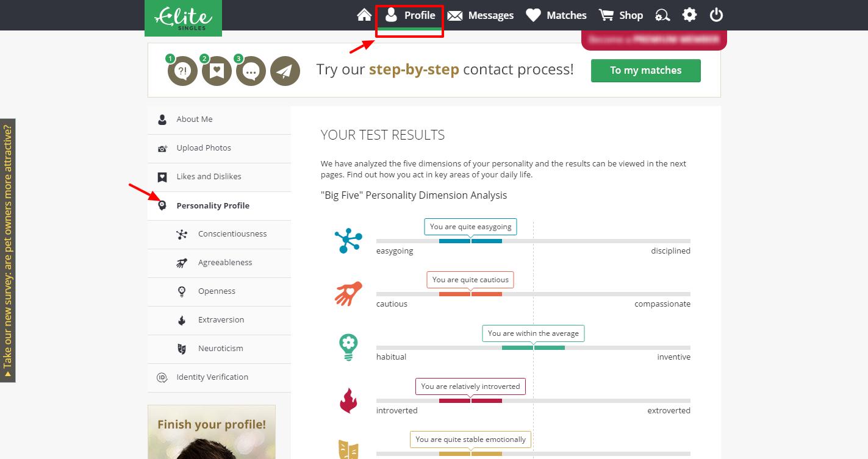Open Neuroticism sub-item
The width and height of the screenshot is (868, 459).
point(219,349)
